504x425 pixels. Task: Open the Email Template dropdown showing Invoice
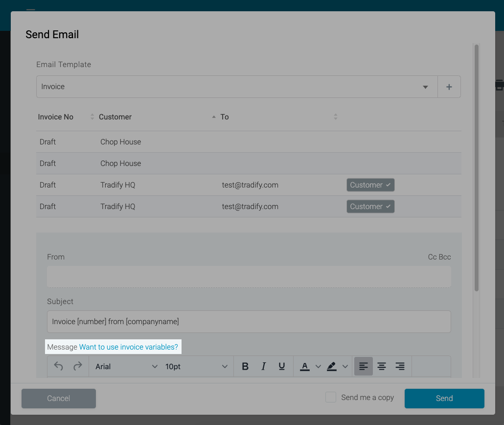point(237,87)
